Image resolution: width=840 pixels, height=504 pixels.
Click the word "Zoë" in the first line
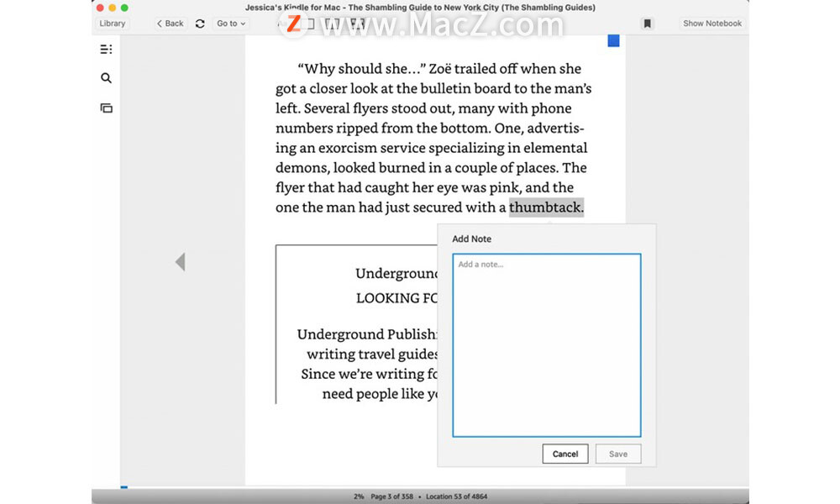(440, 69)
